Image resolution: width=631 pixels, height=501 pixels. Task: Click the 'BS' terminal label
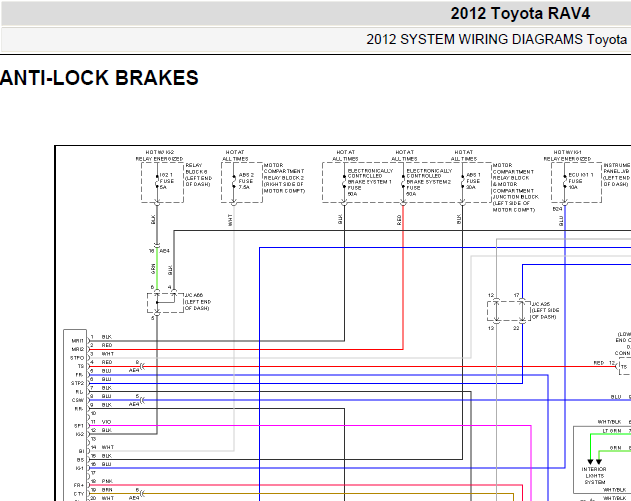(80, 460)
